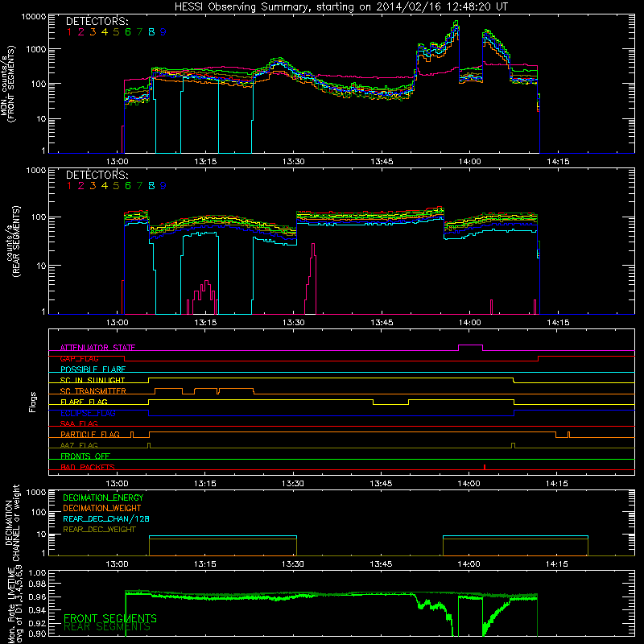Click the BAD_PACKETS flag label
The width and height of the screenshot is (644, 644).
(88, 467)
